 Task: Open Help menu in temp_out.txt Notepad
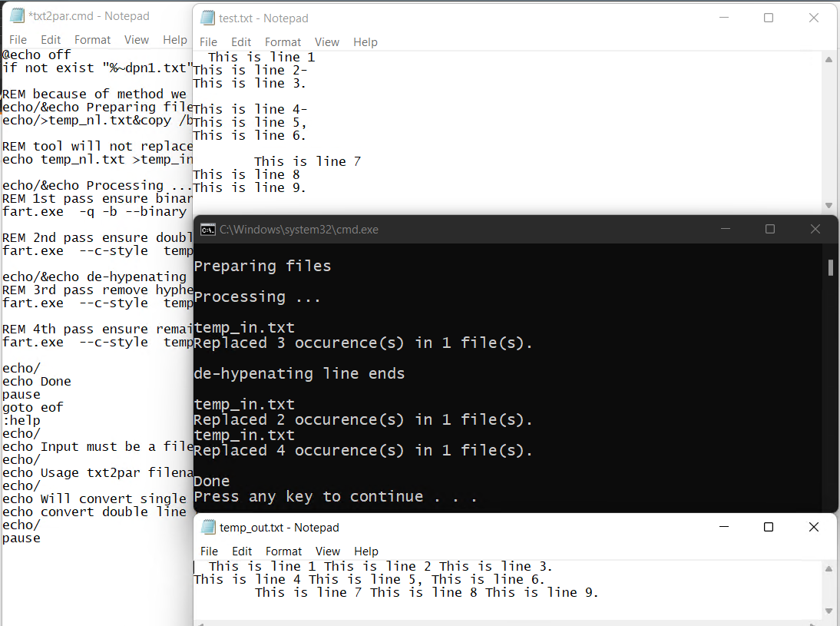(x=366, y=551)
